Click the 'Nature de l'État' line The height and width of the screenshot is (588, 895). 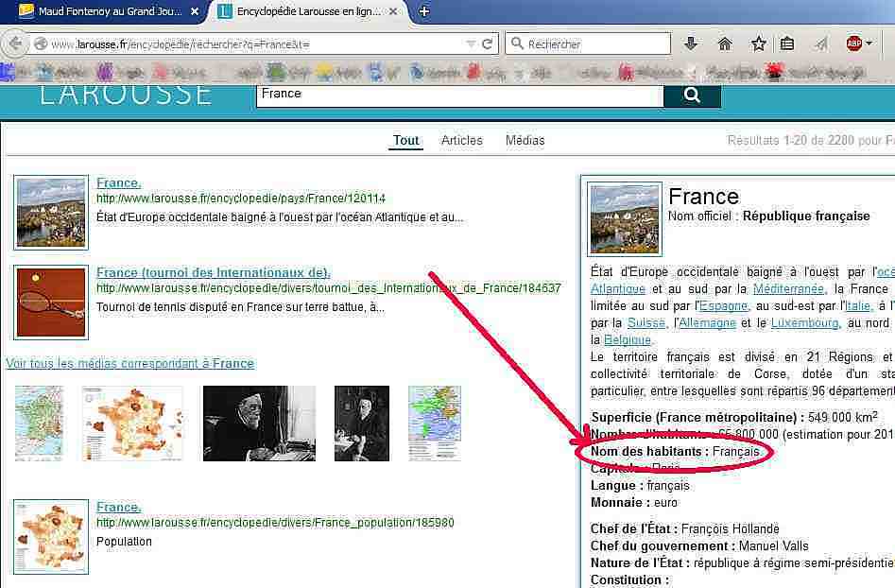tap(742, 563)
